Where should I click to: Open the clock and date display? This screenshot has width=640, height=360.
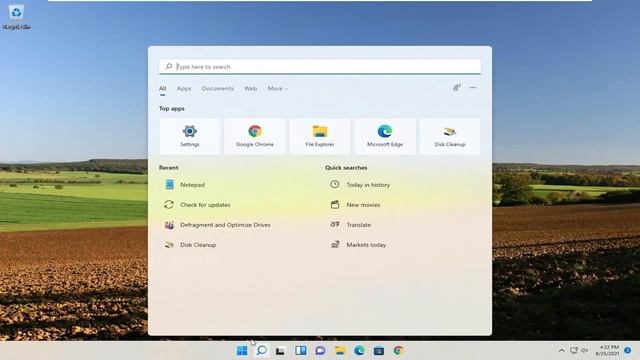[x=607, y=351]
